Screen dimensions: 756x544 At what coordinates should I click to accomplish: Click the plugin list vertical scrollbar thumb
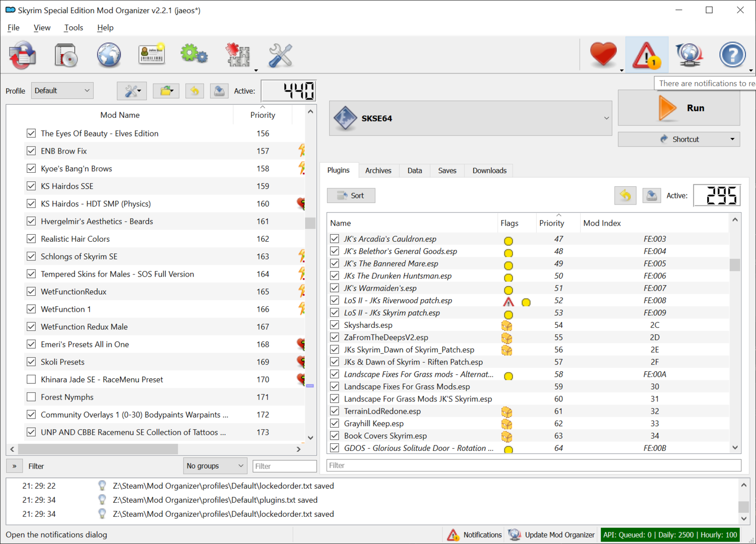tap(735, 264)
